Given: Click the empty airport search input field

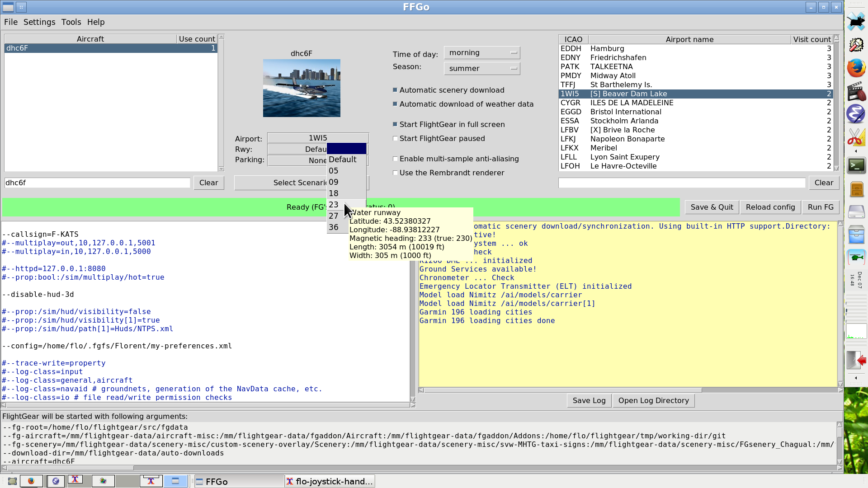Looking at the screenshot, I should (682, 183).
